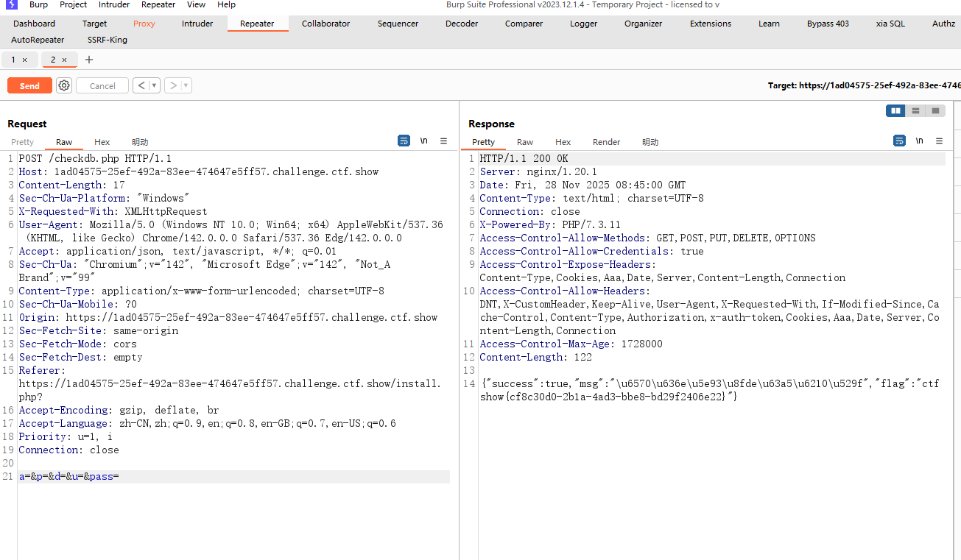Click the JSON success flag response body
This screenshot has width=961, height=560.
710,390
